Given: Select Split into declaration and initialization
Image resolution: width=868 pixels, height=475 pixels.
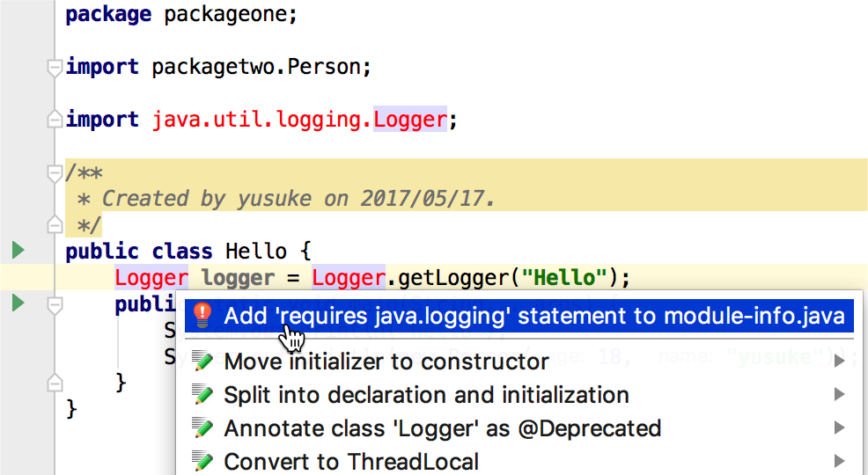Looking at the screenshot, I should (519, 395).
